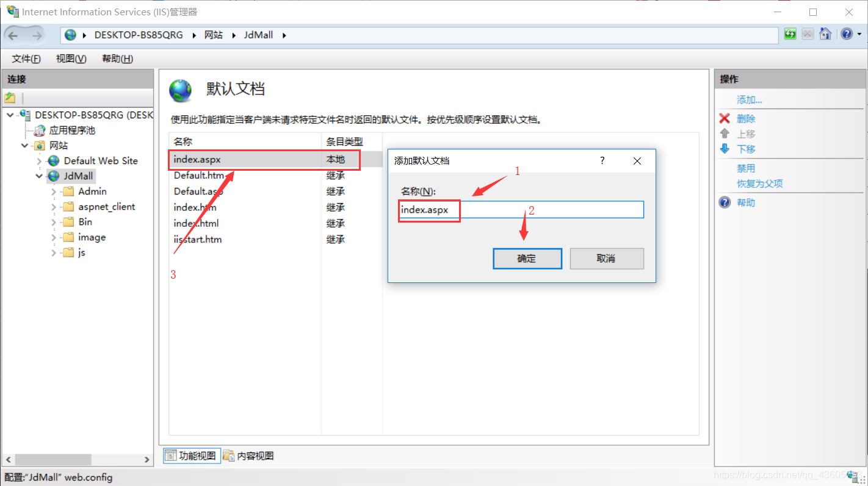868x486 pixels.
Task: Click the 禁用 action link
Action: 746,168
